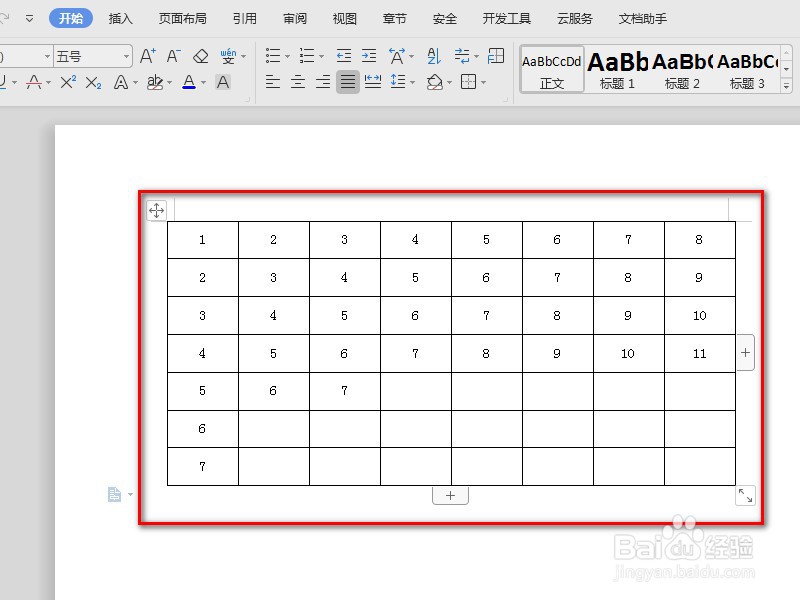Viewport: 800px width, 600px height.
Task: Toggle justified alignment
Action: 348,82
